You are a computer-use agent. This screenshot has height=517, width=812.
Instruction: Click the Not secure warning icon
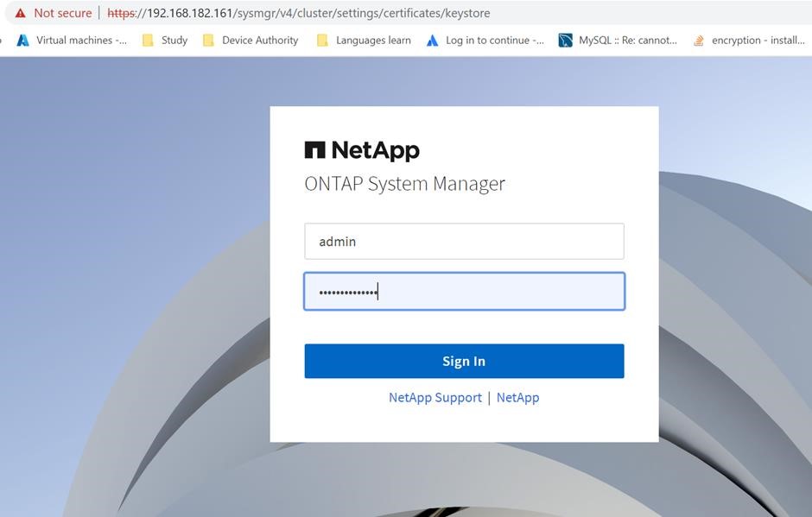pyautogui.click(x=20, y=13)
